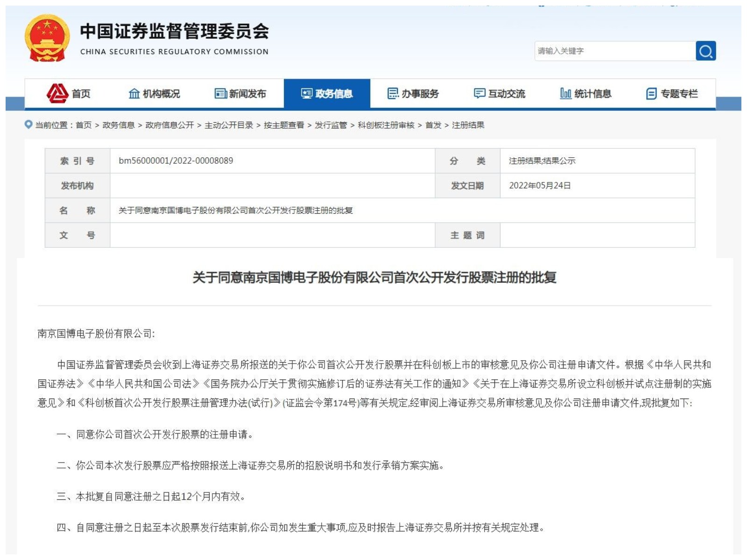Click the 中国证券监督管理委员会 site title
747x560 pixels.
(174, 32)
